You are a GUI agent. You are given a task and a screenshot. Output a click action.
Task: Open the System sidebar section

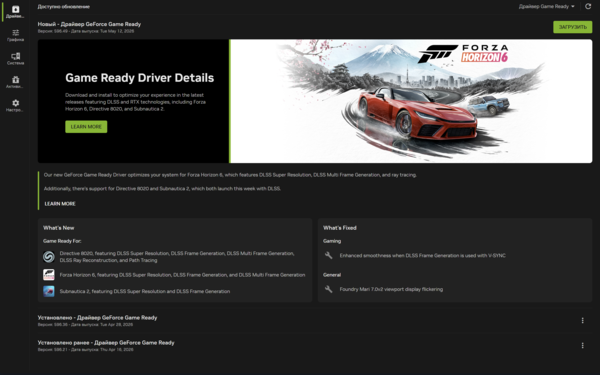point(15,59)
